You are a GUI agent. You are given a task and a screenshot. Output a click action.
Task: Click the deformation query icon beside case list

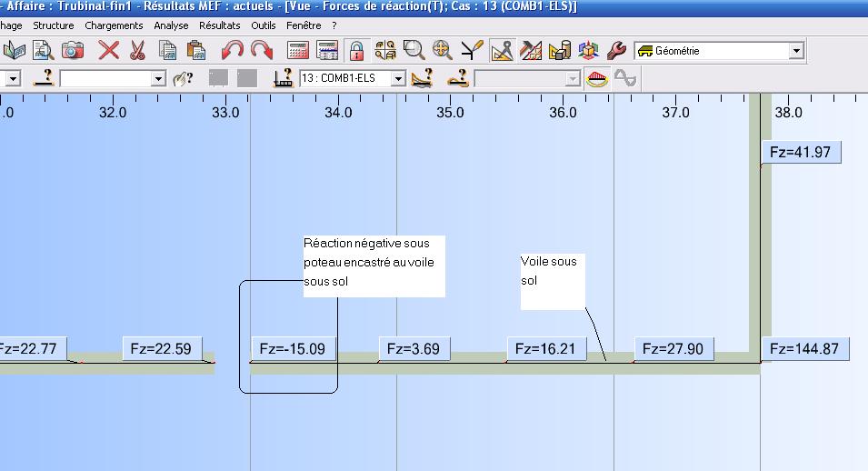(423, 78)
